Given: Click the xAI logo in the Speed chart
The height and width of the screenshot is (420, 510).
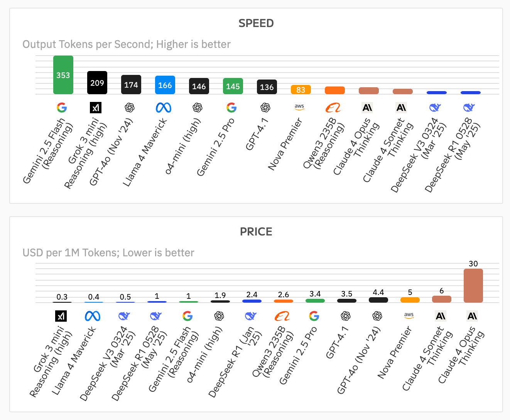Looking at the screenshot, I should pyautogui.click(x=96, y=107).
